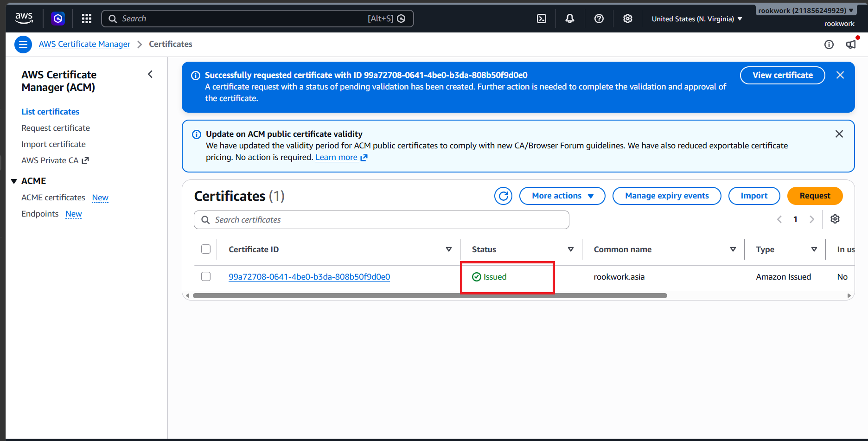868x441 pixels.
Task: Dismiss the certificate validity update notice
Action: tap(839, 134)
